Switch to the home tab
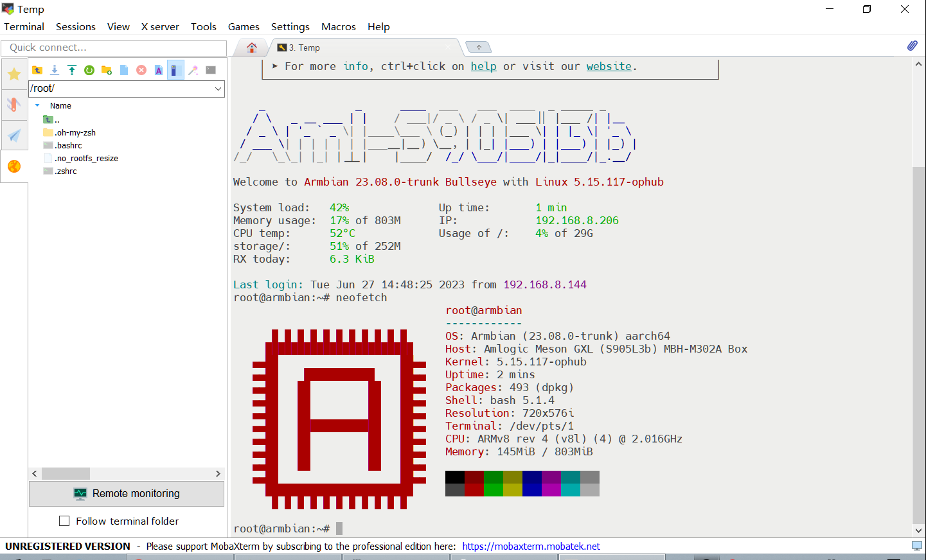The width and height of the screenshot is (926, 560). [251, 47]
